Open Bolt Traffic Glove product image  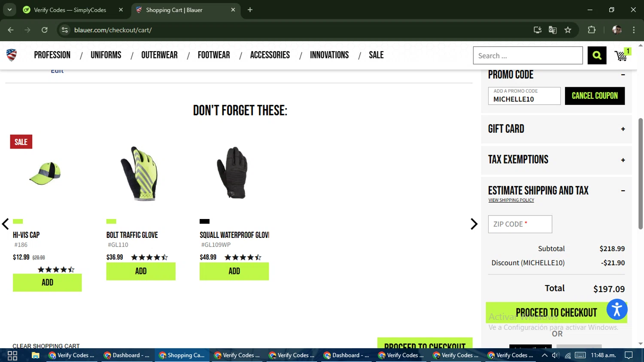(140, 173)
